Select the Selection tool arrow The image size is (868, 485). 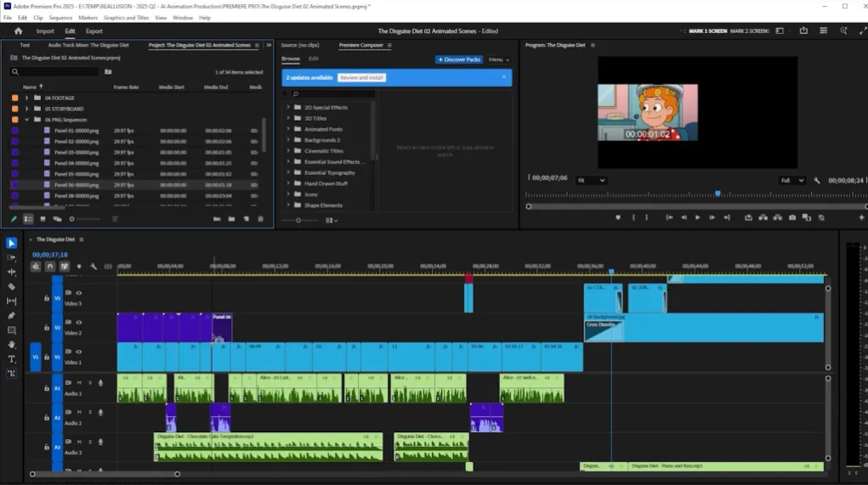pos(12,243)
